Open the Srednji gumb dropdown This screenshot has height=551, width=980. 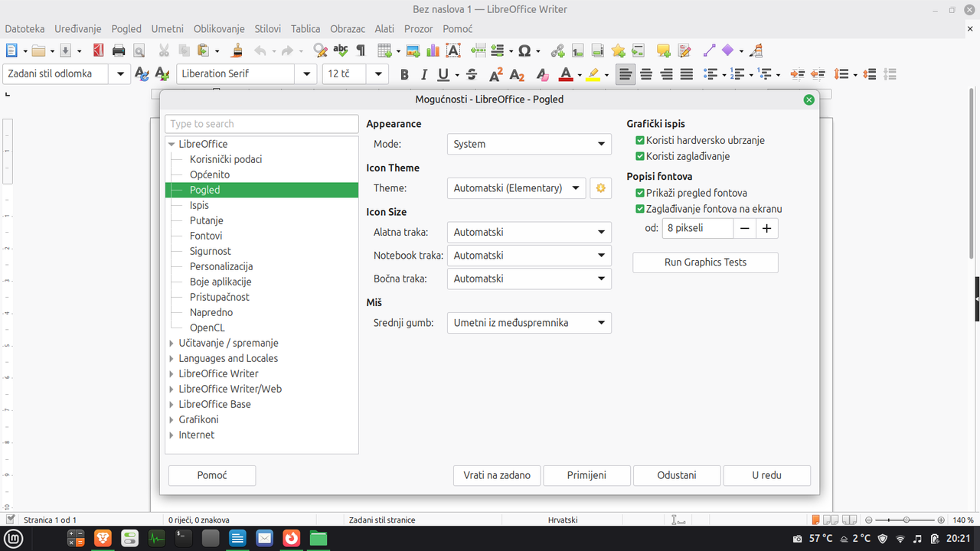coord(529,323)
